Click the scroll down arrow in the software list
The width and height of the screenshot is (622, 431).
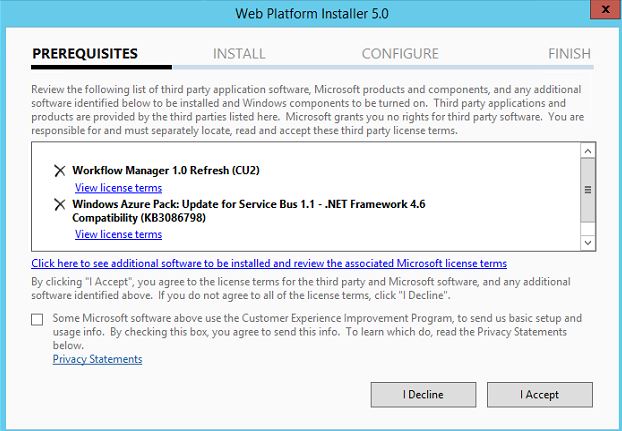coord(588,242)
